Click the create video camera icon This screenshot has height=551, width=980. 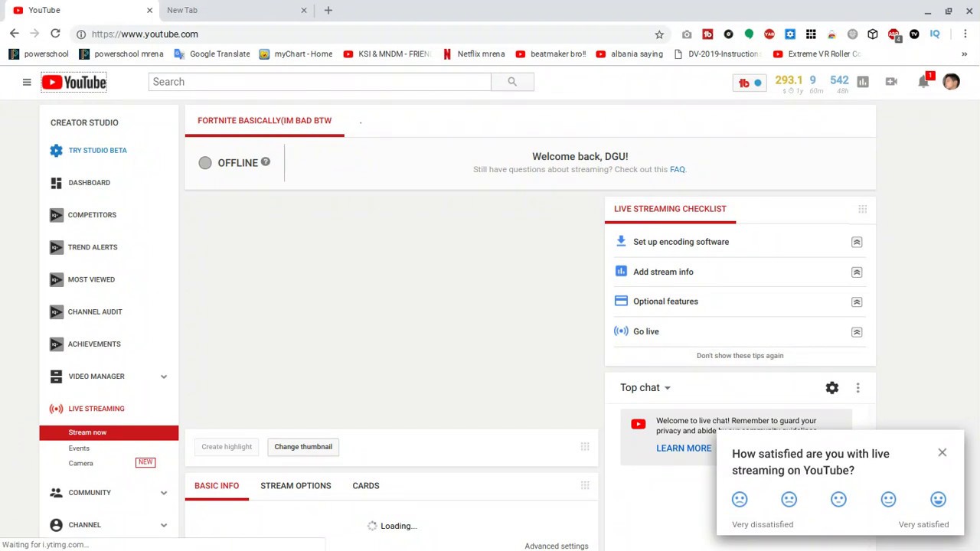pos(891,82)
